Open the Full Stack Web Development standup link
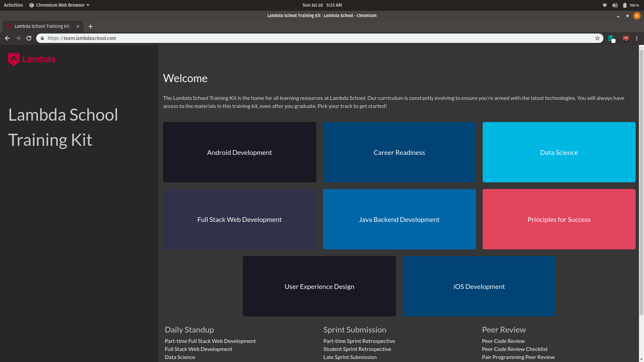This screenshot has height=362, width=644. [x=198, y=349]
